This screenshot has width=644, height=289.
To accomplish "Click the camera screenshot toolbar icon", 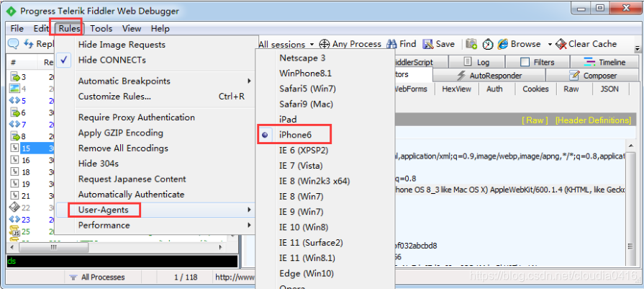I will (x=471, y=43).
